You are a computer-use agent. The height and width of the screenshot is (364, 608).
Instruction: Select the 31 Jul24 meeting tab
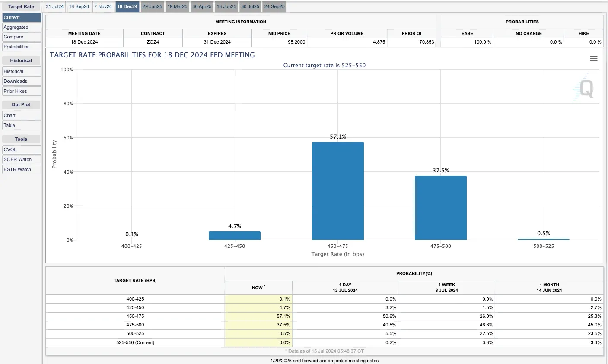(55, 6)
